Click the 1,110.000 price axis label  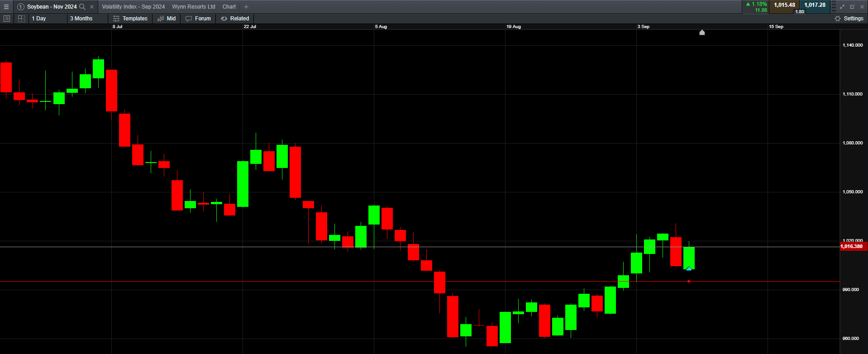click(853, 94)
